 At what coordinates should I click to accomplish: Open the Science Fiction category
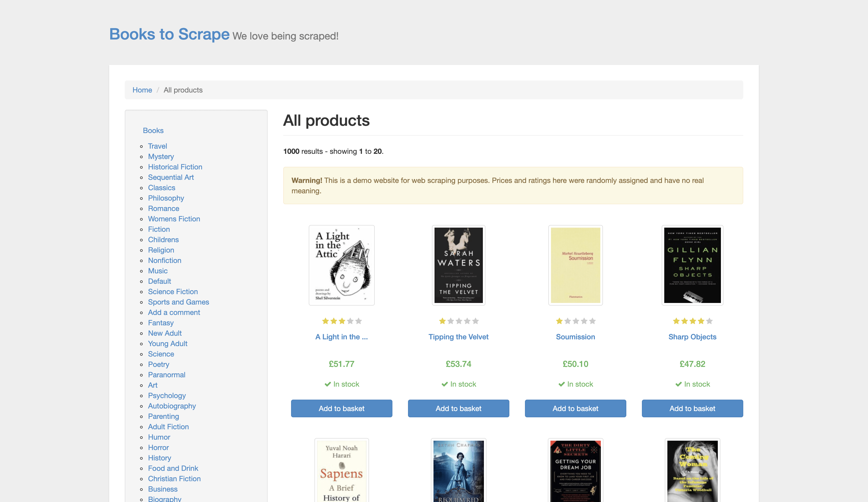coord(173,292)
